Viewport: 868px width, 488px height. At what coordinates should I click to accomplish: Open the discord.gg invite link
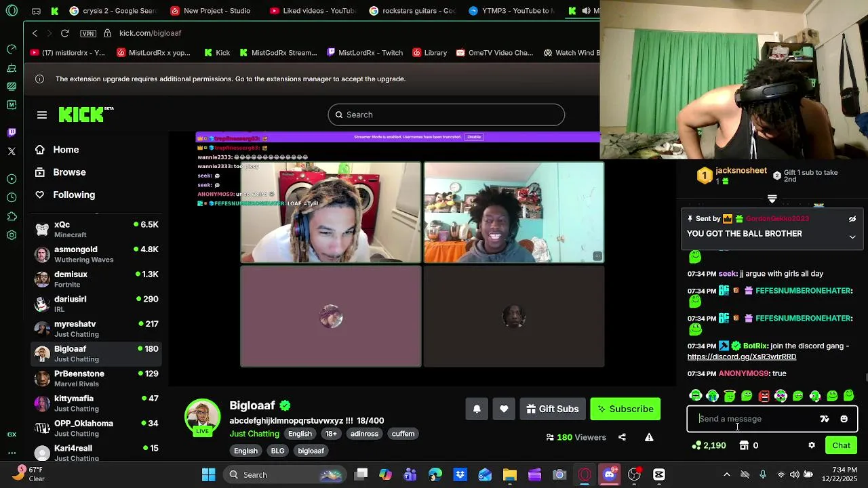click(741, 357)
